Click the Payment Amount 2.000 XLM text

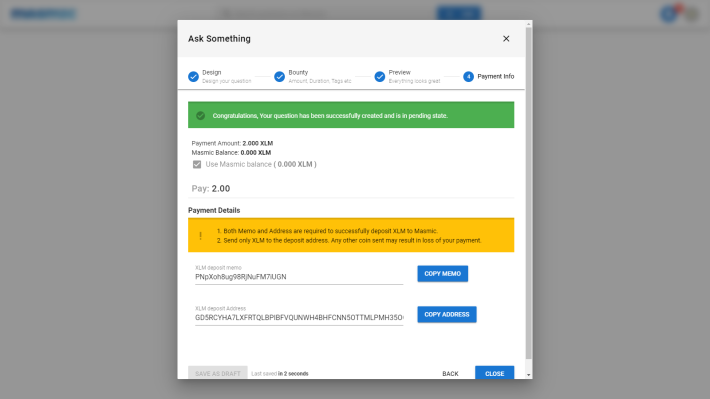232,143
